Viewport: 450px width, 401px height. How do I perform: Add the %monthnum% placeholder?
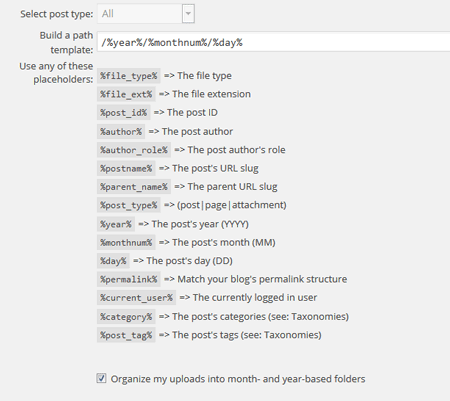pos(126,242)
